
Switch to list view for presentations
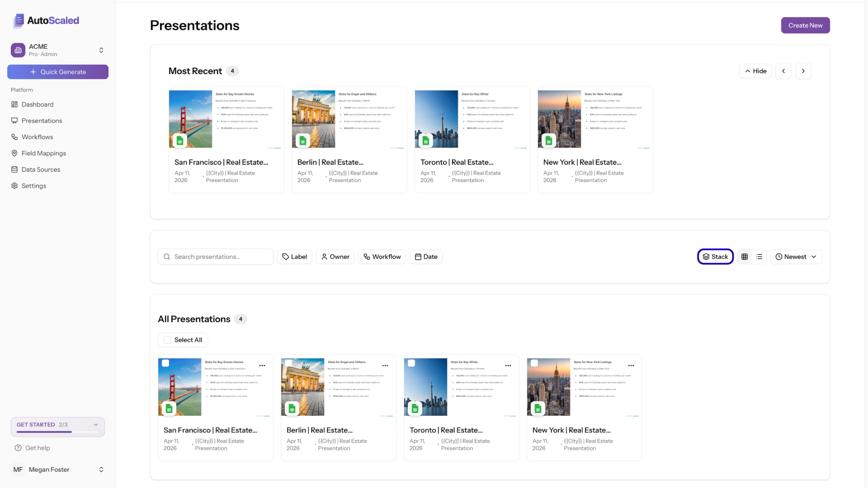pos(759,256)
